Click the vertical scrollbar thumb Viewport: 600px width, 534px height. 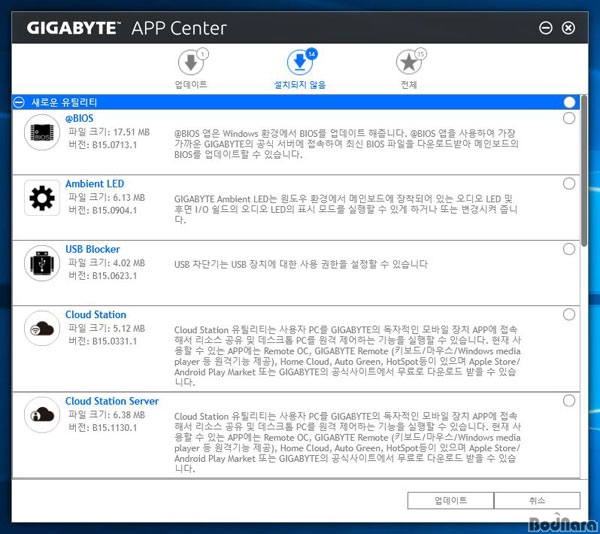(x=584, y=171)
